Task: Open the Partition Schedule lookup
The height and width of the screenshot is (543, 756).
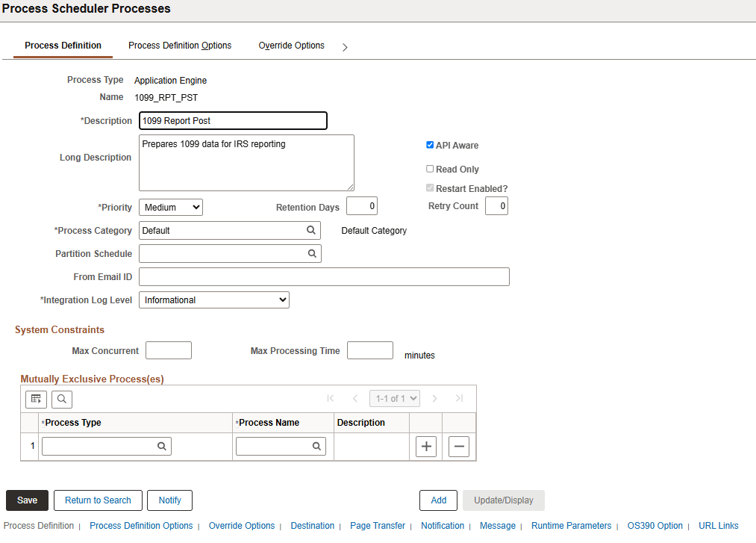Action: 311,253
